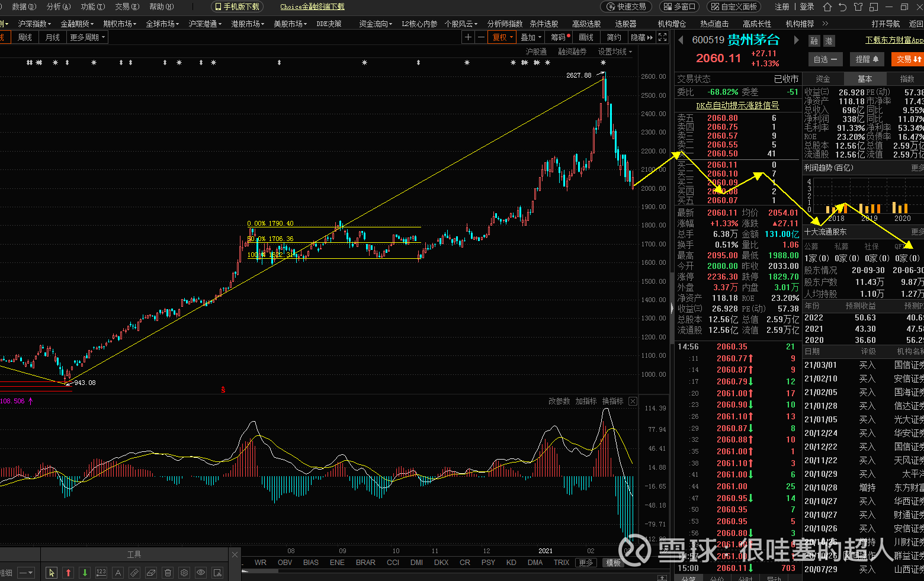
Task: Click 快速交易 quick trade button
Action: (x=626, y=7)
